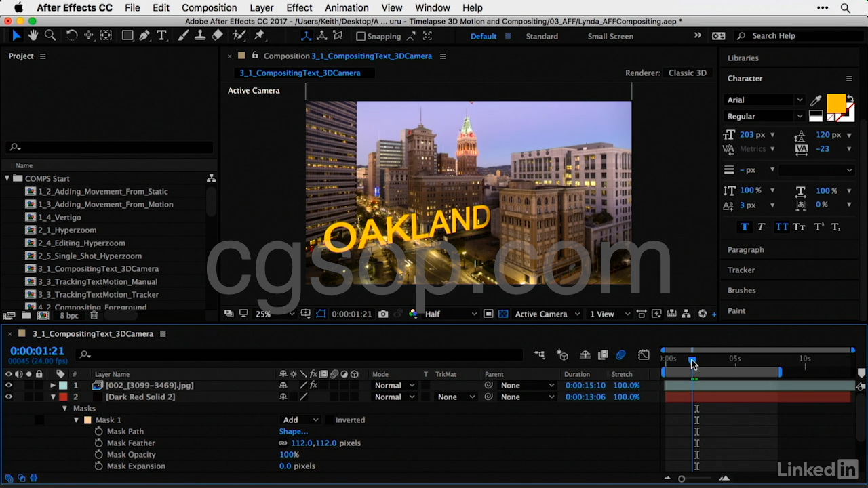Open the Composition menu
This screenshot has width=868, height=488.
[x=209, y=8]
